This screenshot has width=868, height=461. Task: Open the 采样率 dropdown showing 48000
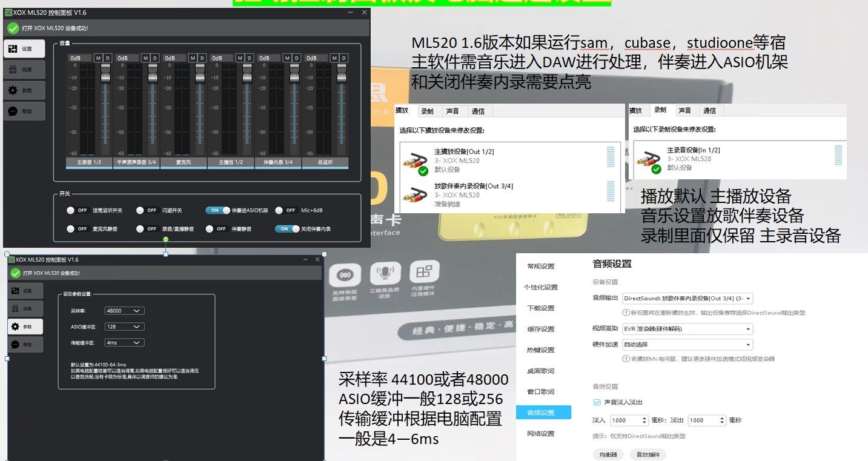click(x=124, y=311)
